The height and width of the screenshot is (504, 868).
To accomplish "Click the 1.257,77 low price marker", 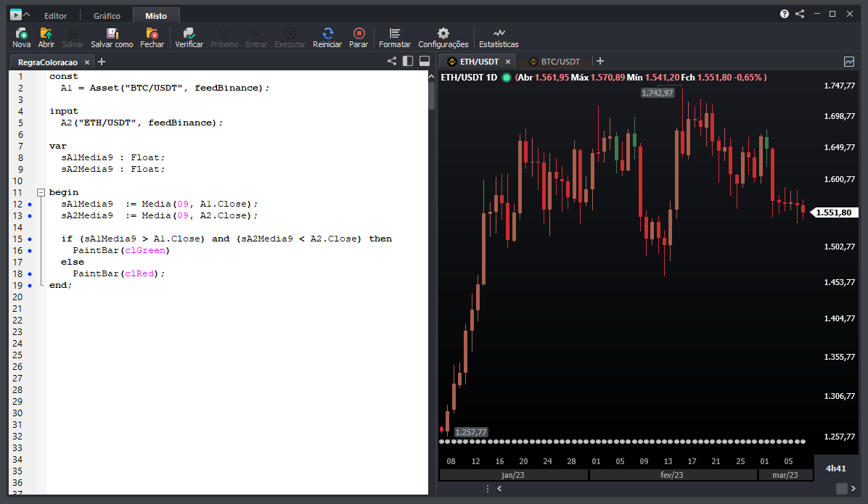I will pos(471,432).
